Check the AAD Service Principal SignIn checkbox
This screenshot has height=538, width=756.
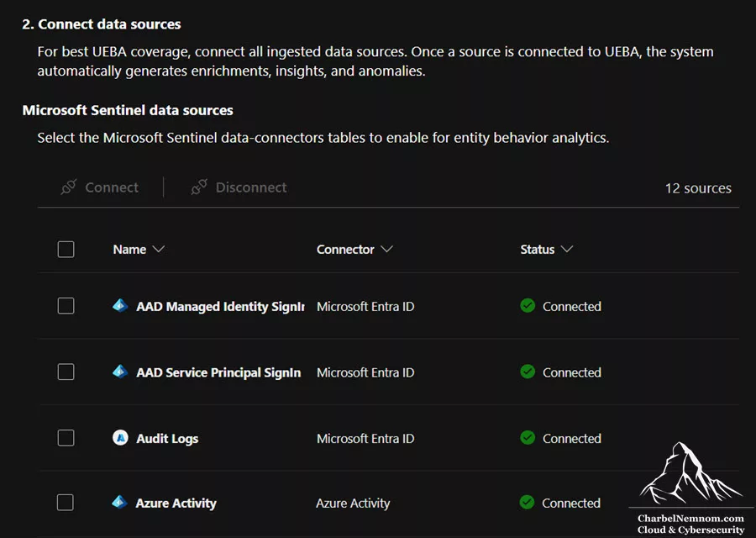tap(66, 372)
